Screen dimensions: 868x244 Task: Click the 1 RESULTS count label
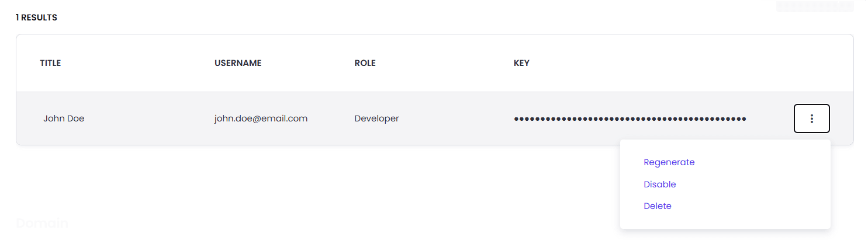point(36,18)
